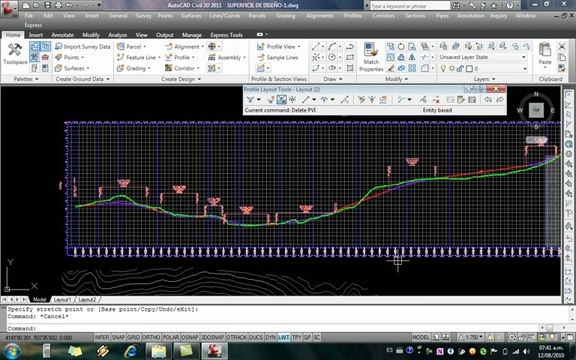
Task: Click the Paste button
Action: click(545, 54)
